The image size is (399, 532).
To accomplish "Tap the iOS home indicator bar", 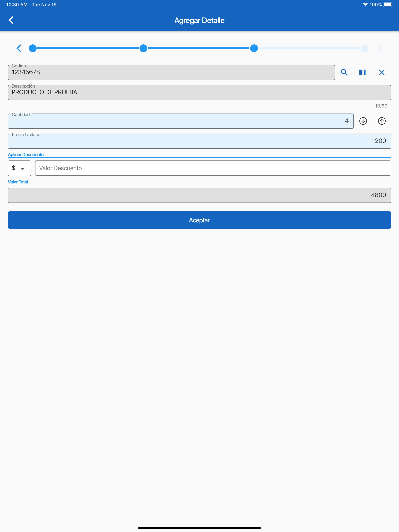I will (x=199, y=528).
